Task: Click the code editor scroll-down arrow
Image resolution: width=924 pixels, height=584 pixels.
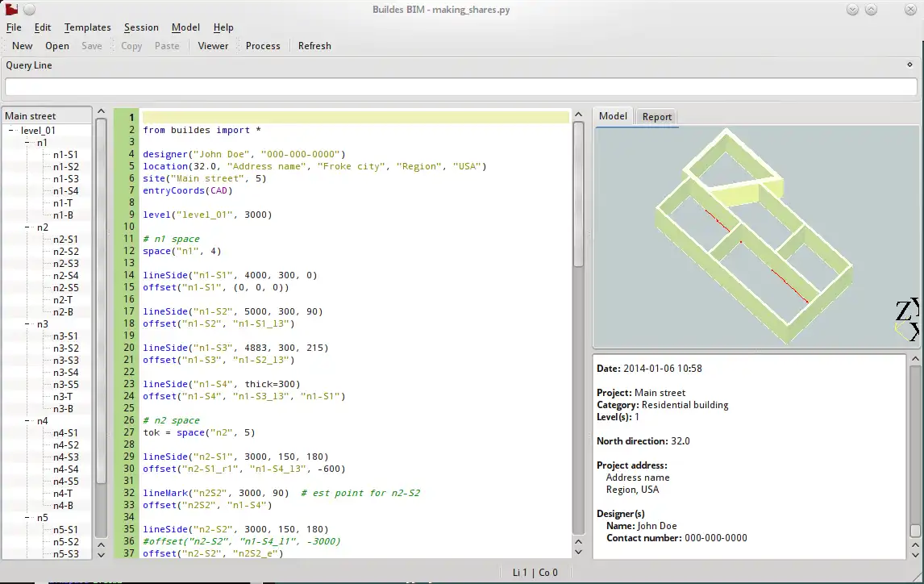Action: [578, 552]
